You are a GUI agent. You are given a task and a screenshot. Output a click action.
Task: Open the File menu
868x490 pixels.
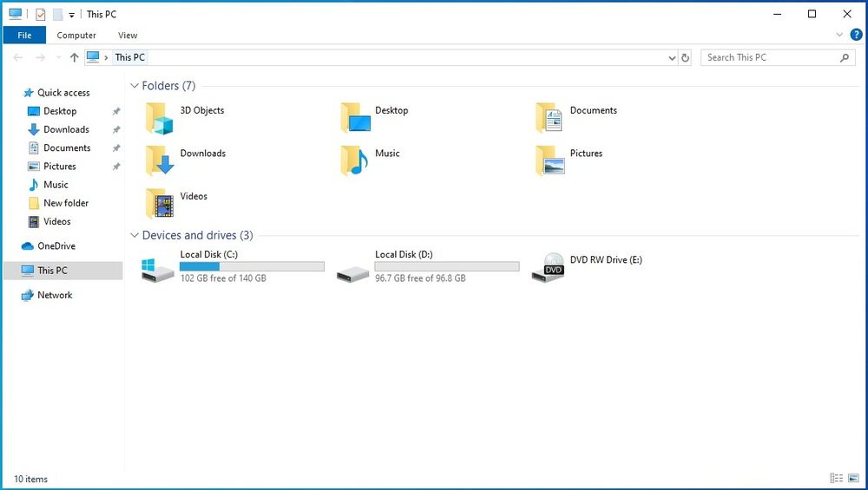coord(24,35)
